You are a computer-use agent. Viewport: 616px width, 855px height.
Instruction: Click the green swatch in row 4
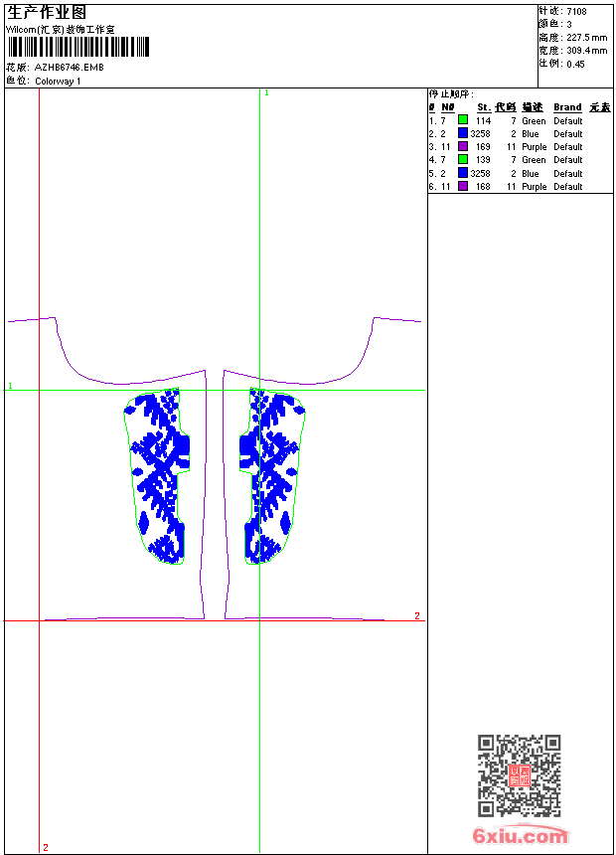point(462,159)
